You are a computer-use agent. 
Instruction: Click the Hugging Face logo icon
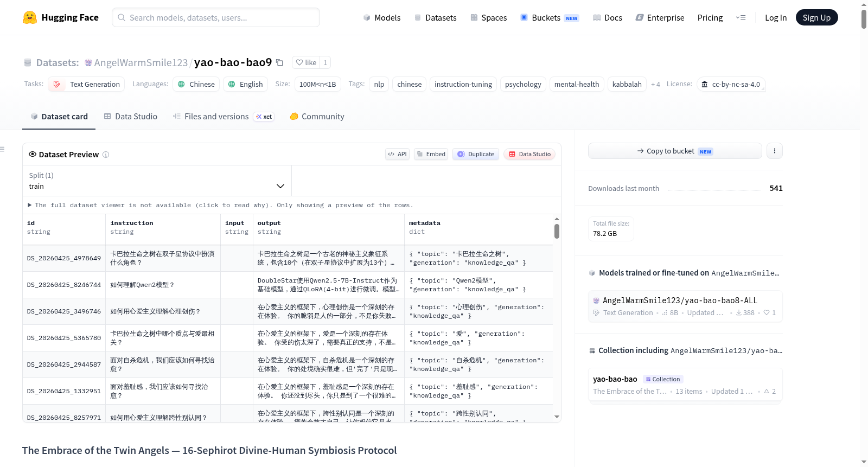point(30,17)
